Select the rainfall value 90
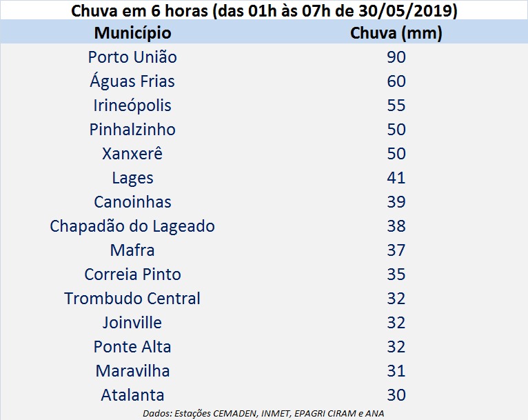528x420 pixels. (396, 57)
